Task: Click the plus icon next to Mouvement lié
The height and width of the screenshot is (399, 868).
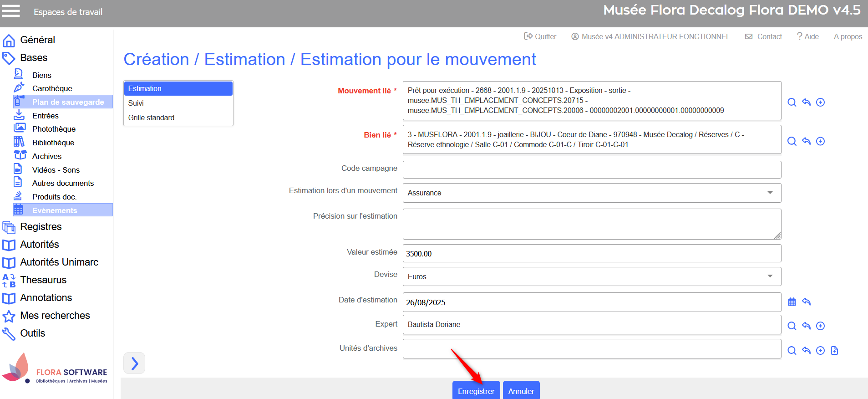Action: click(x=820, y=102)
